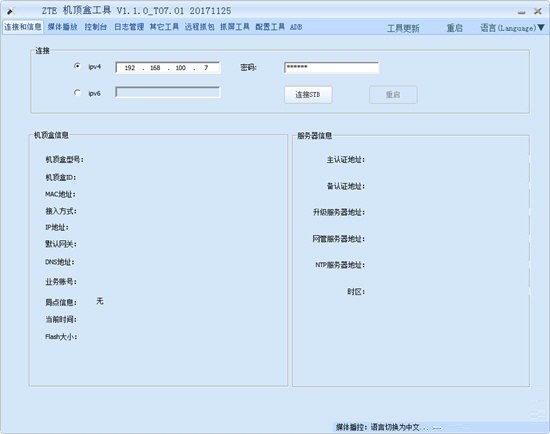Click the 接入方式: label

click(61, 211)
